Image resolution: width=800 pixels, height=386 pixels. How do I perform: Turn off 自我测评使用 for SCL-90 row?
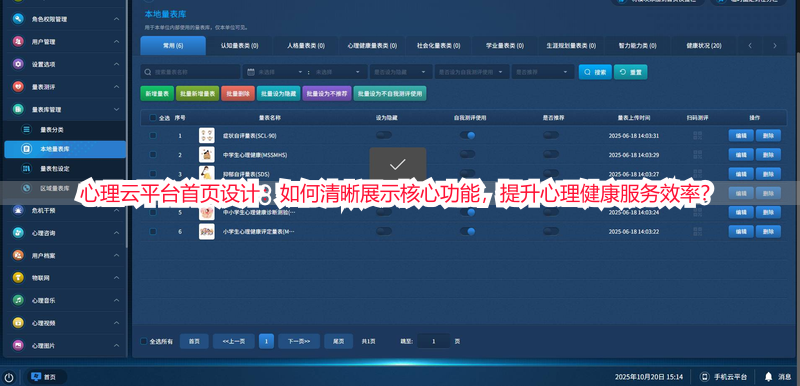(x=467, y=135)
